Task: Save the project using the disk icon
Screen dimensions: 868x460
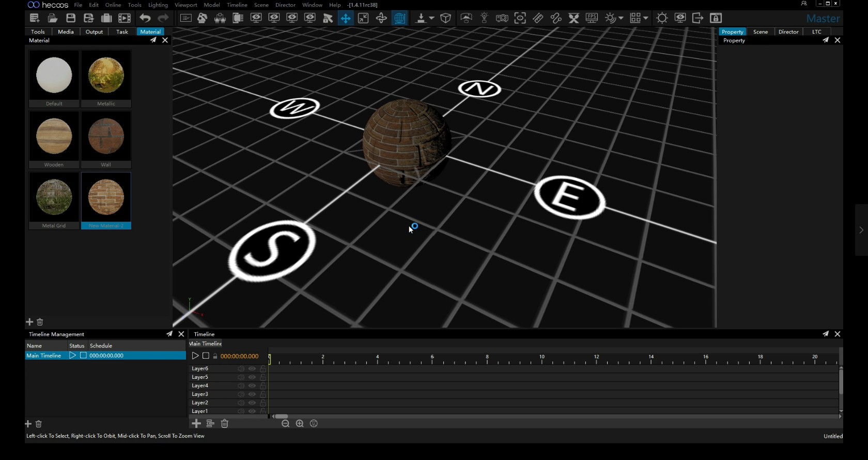Action: click(71, 18)
